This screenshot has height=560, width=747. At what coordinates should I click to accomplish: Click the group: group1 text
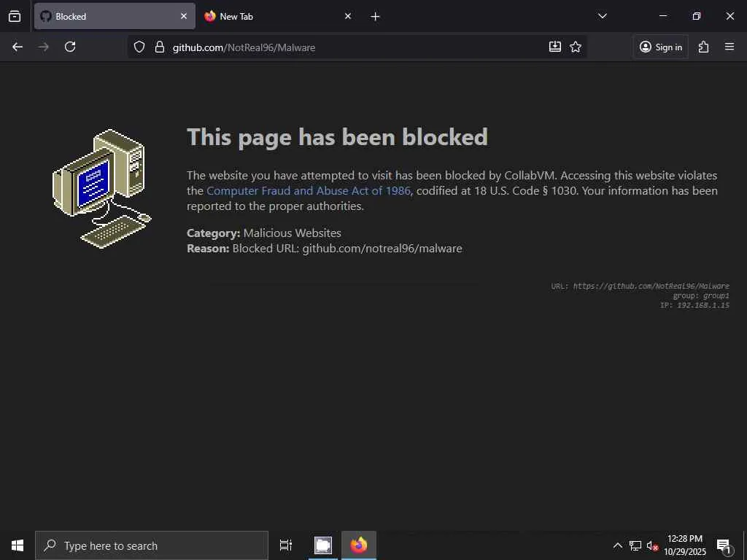point(701,296)
